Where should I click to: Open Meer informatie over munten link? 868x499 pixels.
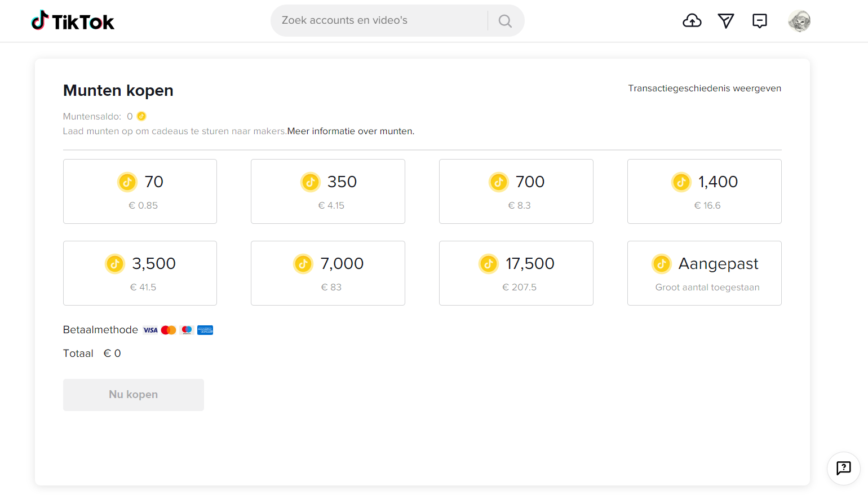point(351,131)
